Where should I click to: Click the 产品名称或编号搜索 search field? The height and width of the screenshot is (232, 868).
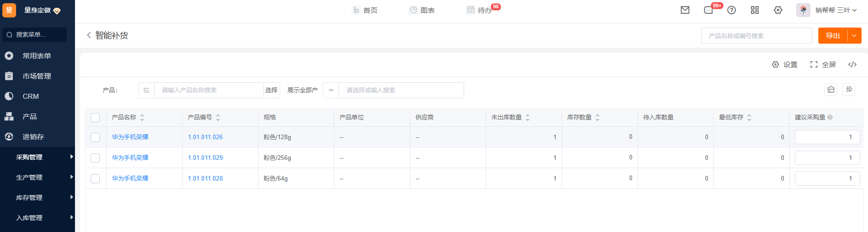click(756, 36)
